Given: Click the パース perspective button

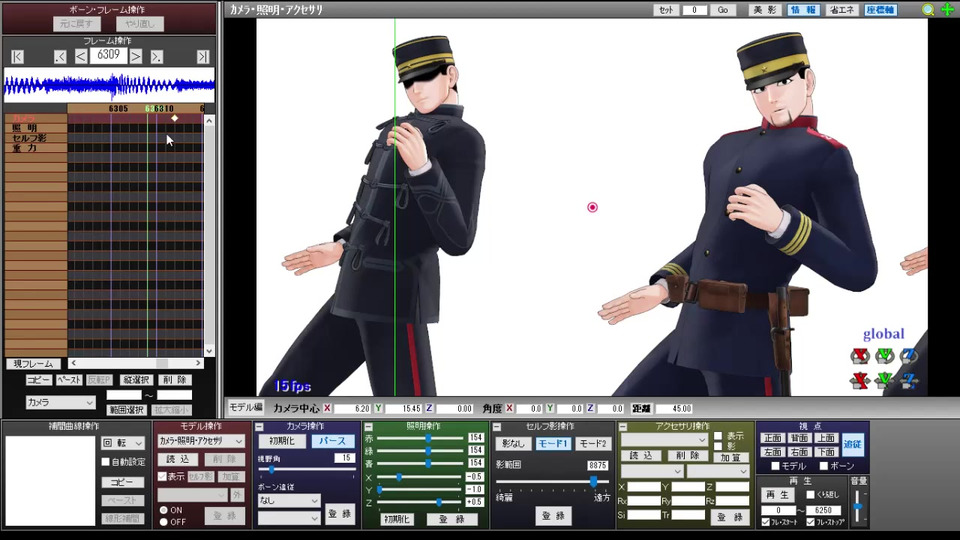Looking at the screenshot, I should pyautogui.click(x=332, y=441).
